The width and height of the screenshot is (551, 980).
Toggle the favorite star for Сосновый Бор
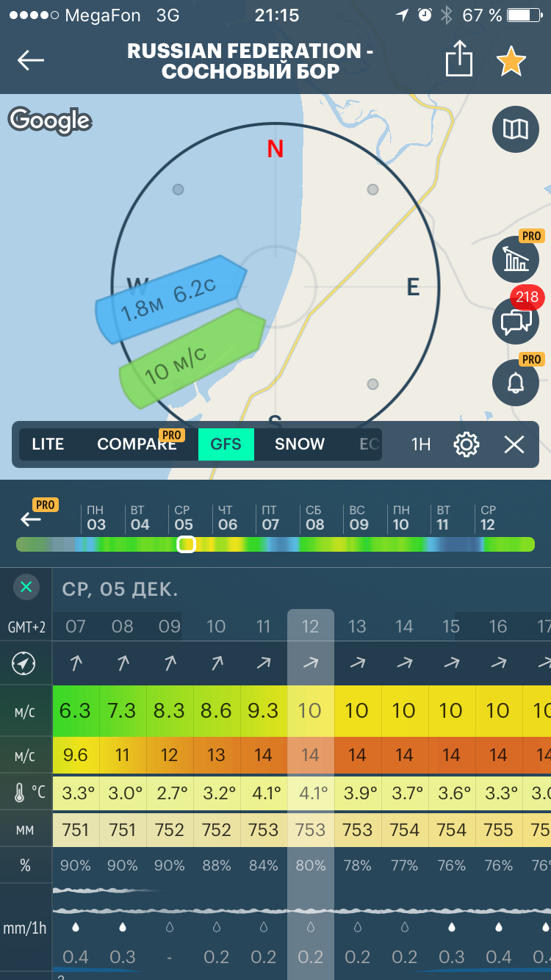[511, 61]
